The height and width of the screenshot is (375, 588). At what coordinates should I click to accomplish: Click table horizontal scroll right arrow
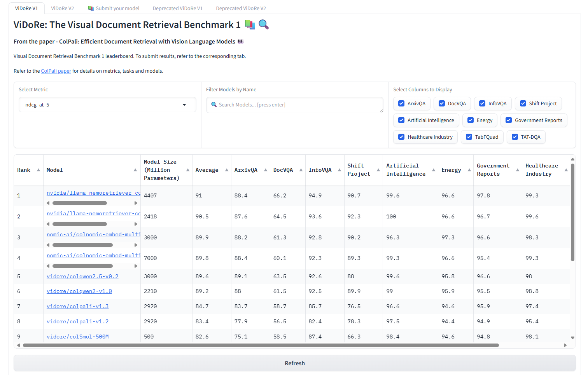[x=565, y=345]
